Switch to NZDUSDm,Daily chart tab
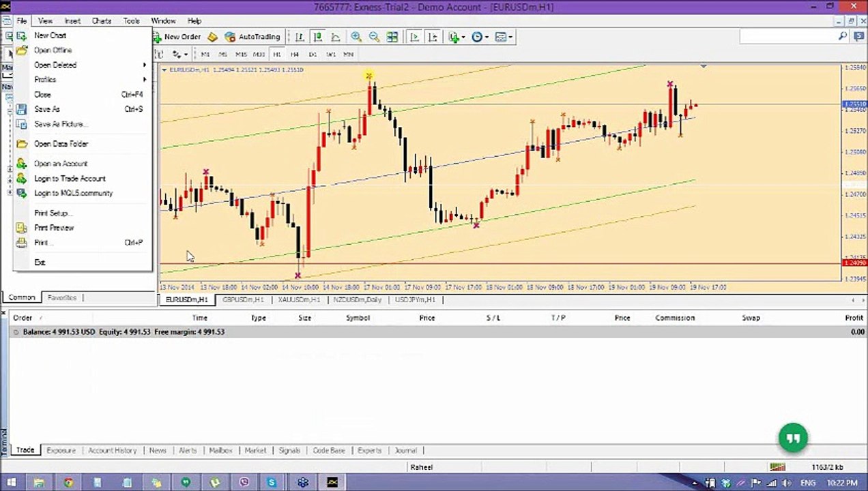Viewport: 868px width, 491px height. pyautogui.click(x=357, y=300)
